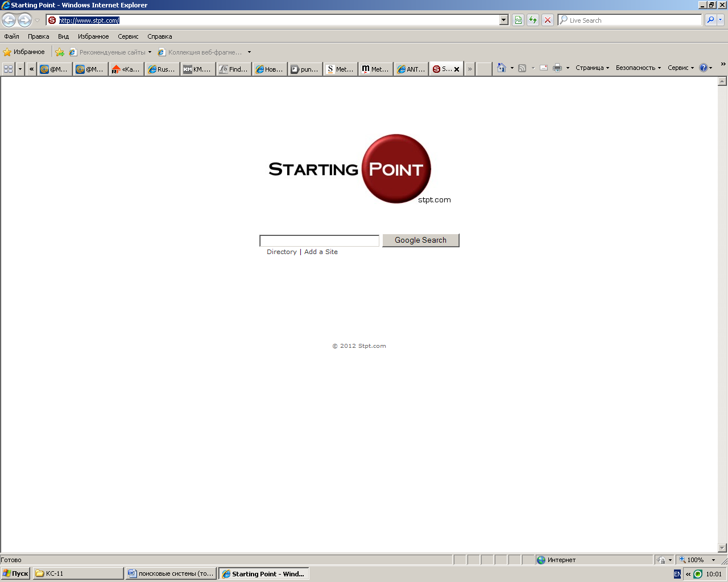The width and height of the screenshot is (728, 582).
Task: Go back with the browser Back arrow
Action: pyautogui.click(x=9, y=20)
